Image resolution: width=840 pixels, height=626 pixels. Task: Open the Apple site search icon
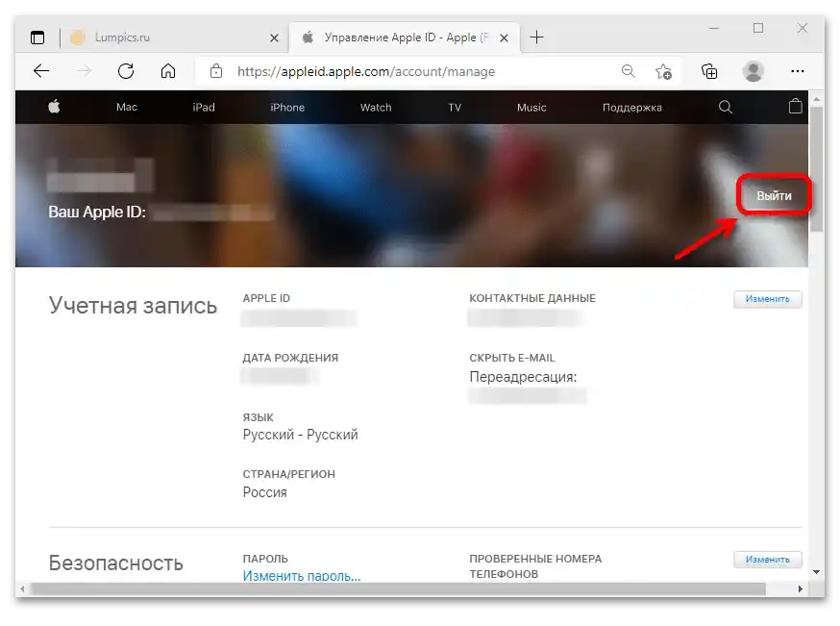point(726,107)
